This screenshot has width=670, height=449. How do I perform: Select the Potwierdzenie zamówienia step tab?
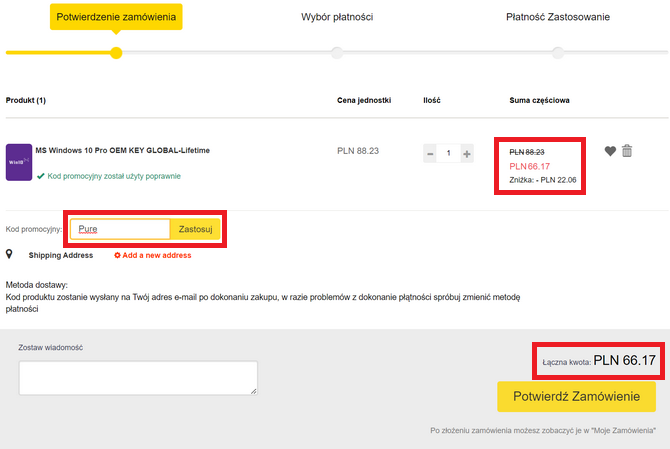coord(116,17)
